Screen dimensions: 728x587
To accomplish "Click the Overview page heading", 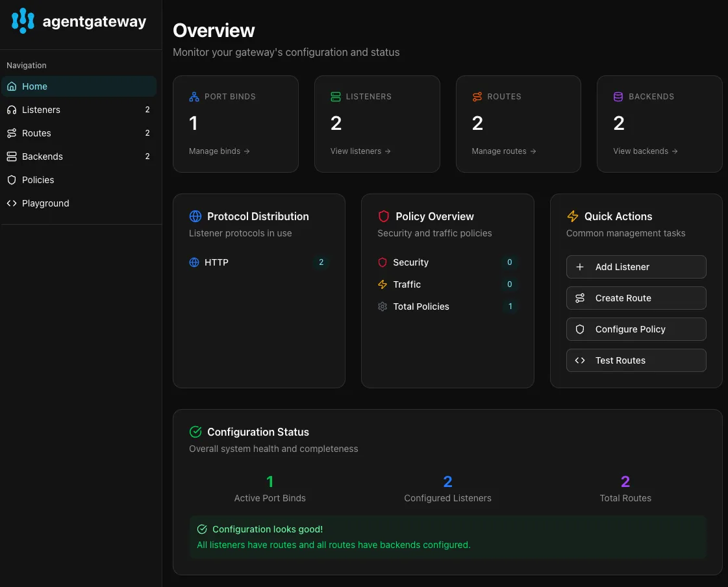I will pos(214,31).
